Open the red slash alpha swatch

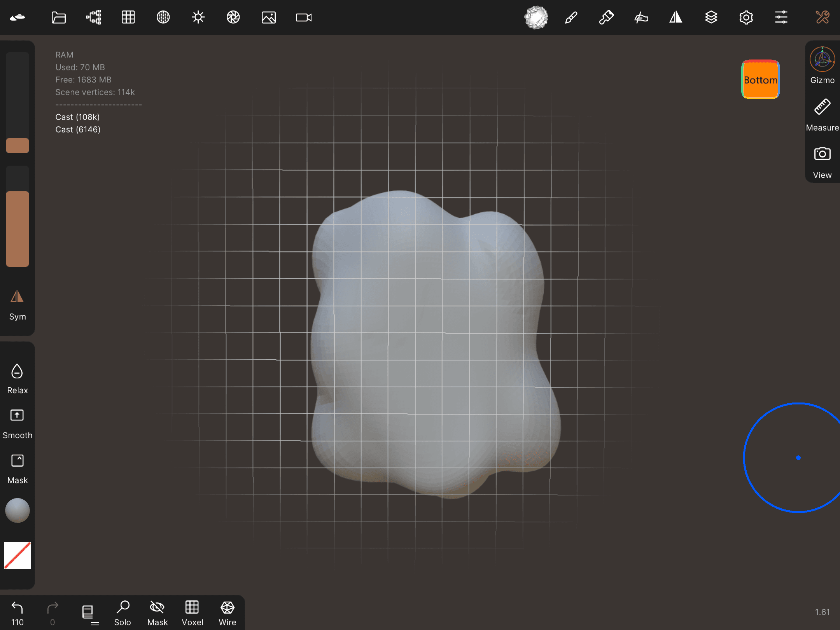point(17,555)
